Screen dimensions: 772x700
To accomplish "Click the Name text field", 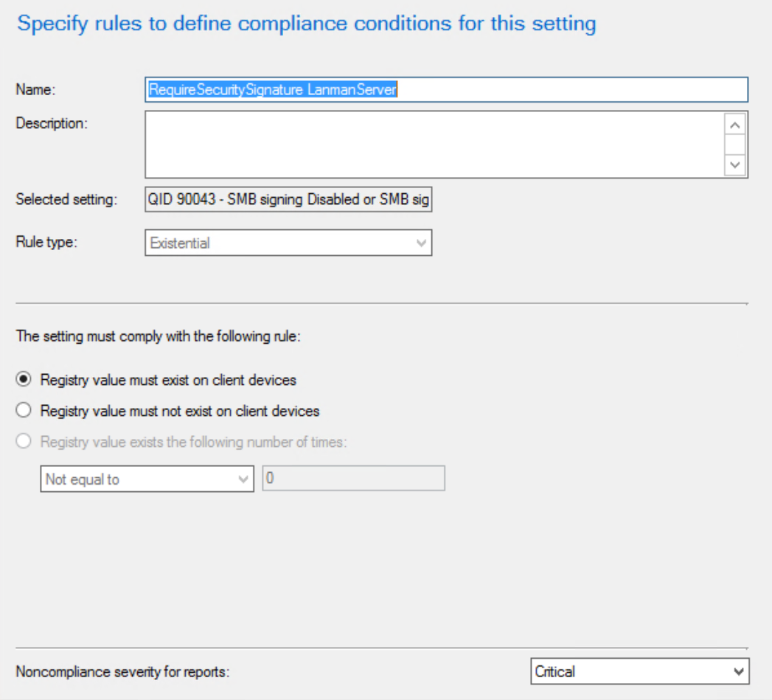I will point(442,89).
